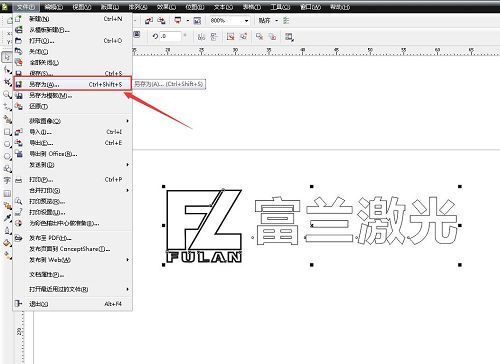Select the Fill bucket tool in the toolbox
This screenshot has height=364, width=500.
pos(7,243)
